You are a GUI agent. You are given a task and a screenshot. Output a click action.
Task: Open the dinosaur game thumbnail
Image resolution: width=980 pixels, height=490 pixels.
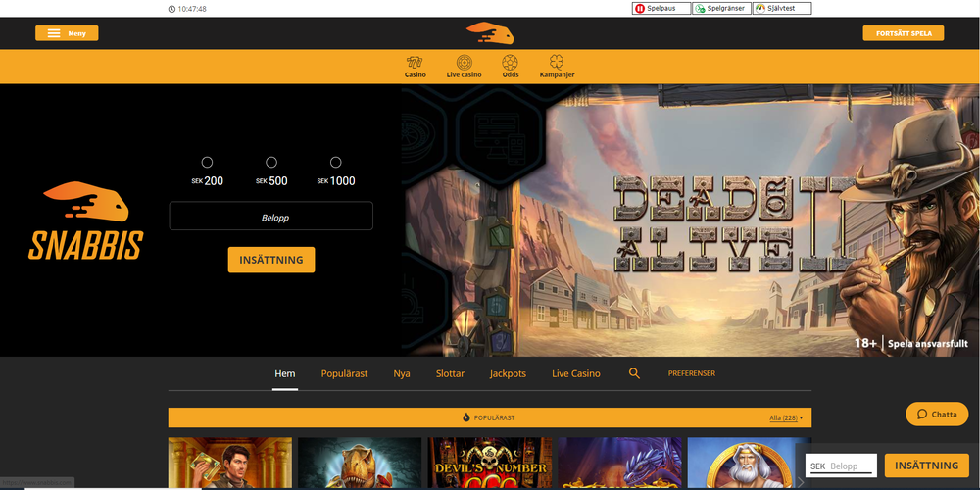click(360, 464)
